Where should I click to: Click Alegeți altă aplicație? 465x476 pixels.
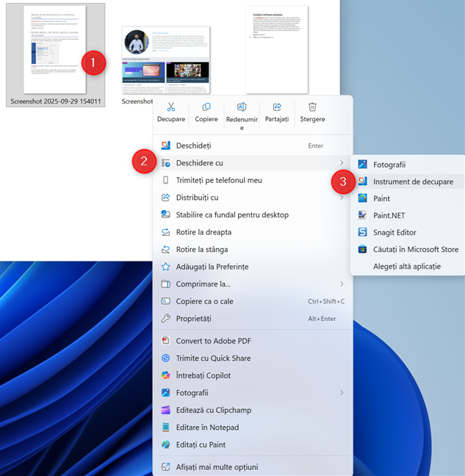coord(407,266)
